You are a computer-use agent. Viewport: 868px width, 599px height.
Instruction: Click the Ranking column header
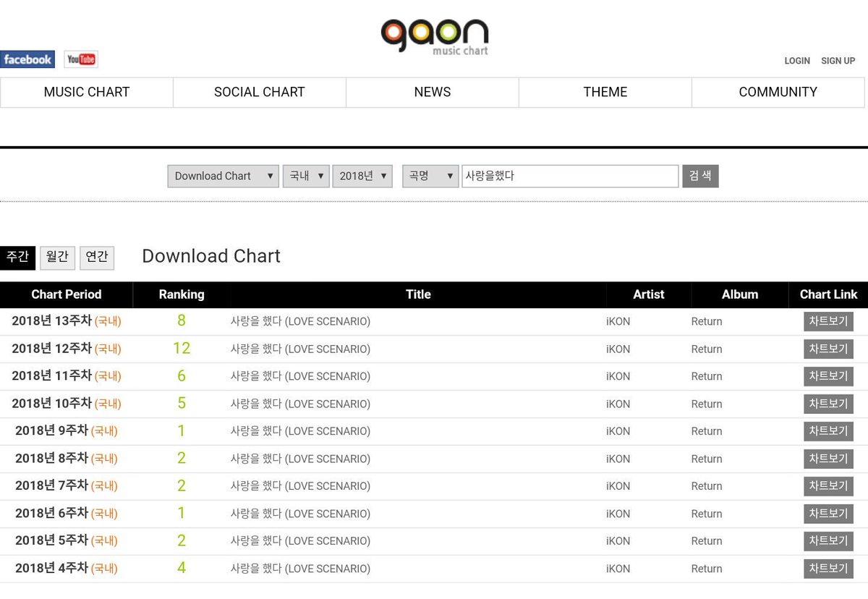tap(182, 294)
